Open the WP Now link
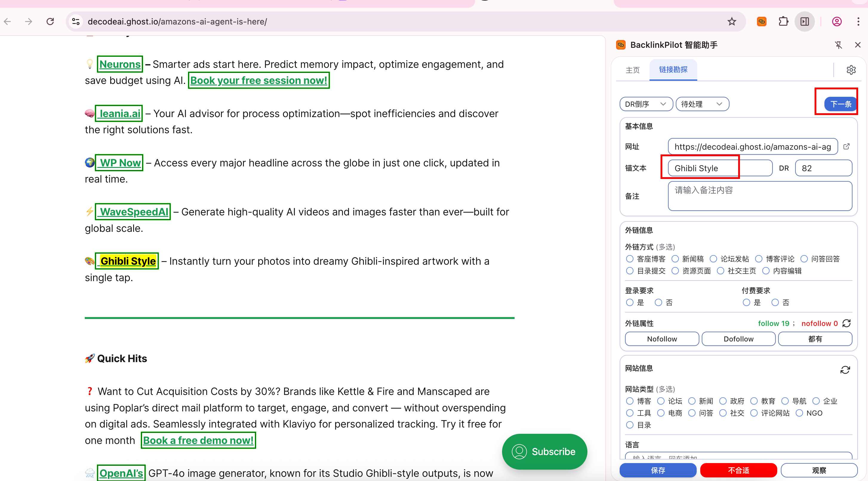Image resolution: width=868 pixels, height=481 pixels. pos(119,163)
